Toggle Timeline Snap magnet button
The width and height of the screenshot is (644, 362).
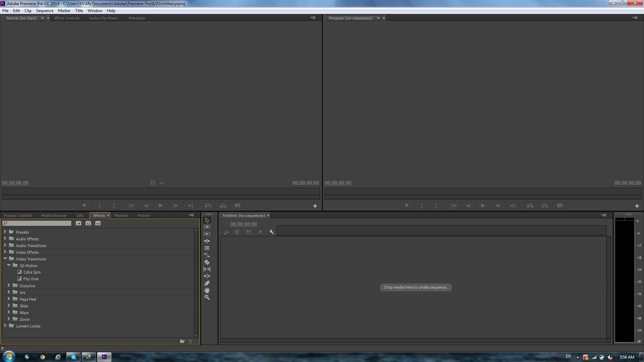(237, 232)
